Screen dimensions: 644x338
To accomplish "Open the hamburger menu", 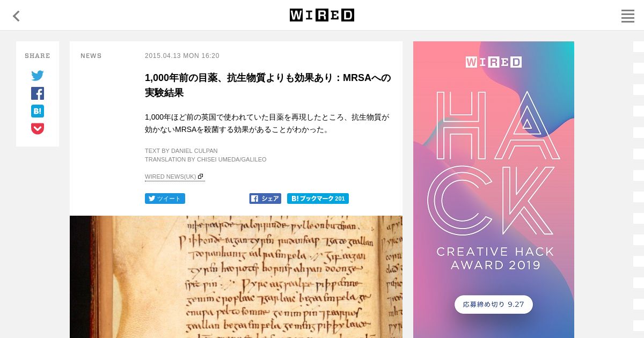I will (628, 16).
